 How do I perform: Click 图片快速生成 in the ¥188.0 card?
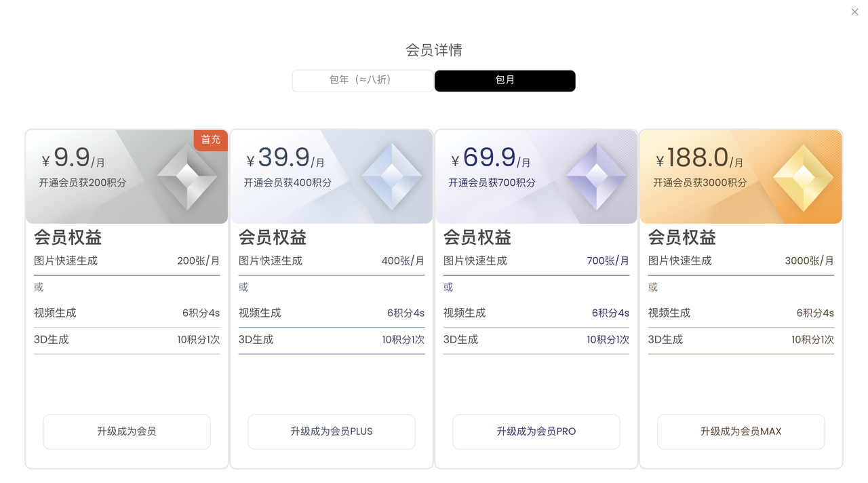pos(680,260)
